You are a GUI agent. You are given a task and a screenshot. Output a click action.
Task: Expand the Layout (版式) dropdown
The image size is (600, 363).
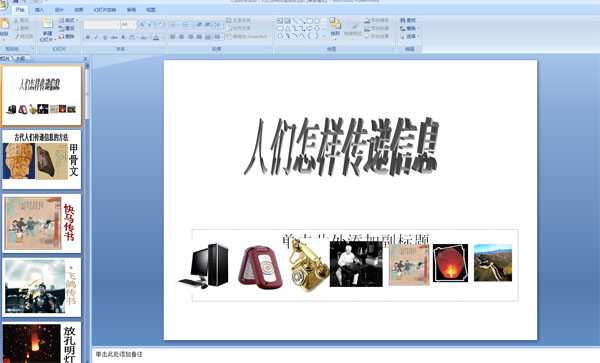68,20
